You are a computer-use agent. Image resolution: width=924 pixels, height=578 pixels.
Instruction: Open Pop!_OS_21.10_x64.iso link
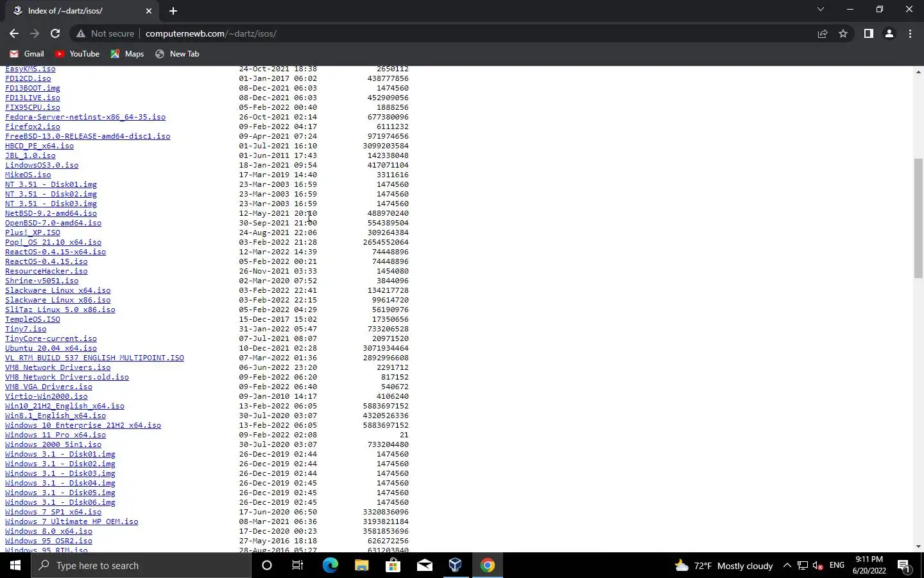[x=53, y=242]
